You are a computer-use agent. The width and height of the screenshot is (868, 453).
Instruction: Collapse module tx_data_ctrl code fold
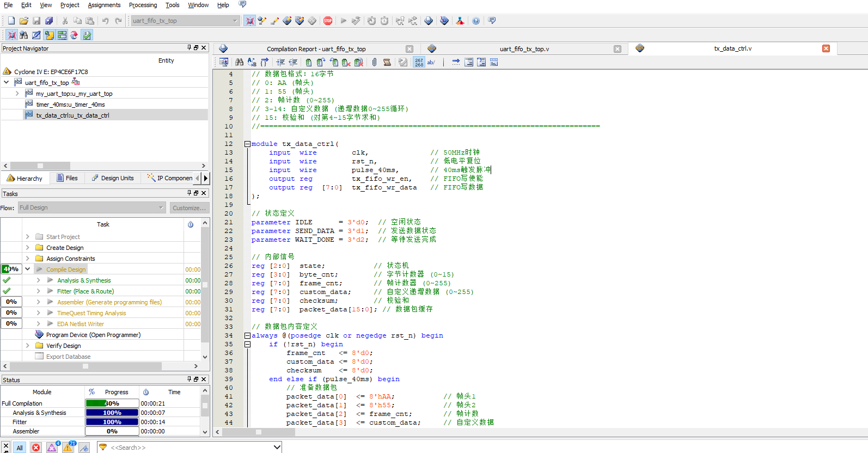247,144
